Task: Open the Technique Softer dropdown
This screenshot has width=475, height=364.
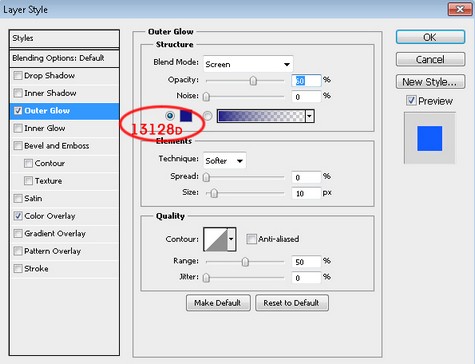Action: pos(224,161)
